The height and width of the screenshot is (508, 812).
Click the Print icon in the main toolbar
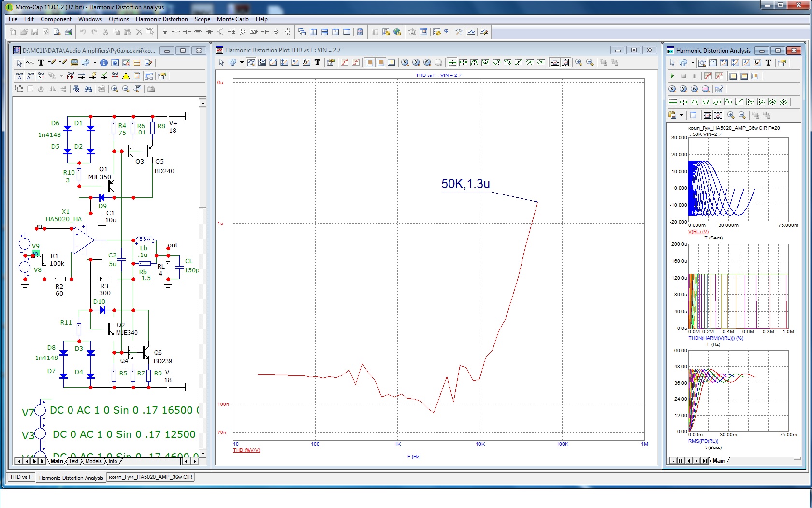tap(68, 32)
